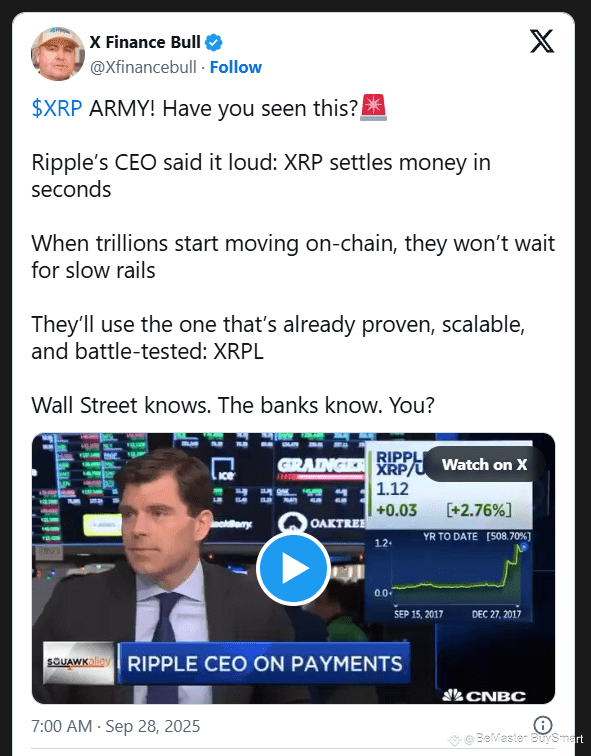This screenshot has width=591, height=756.
Task: Click the Squawk Alley logo badge
Action: [x=79, y=662]
